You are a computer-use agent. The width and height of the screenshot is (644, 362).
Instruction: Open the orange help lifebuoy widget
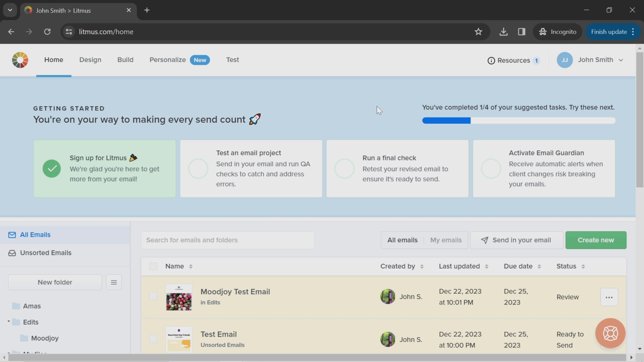[x=610, y=333]
